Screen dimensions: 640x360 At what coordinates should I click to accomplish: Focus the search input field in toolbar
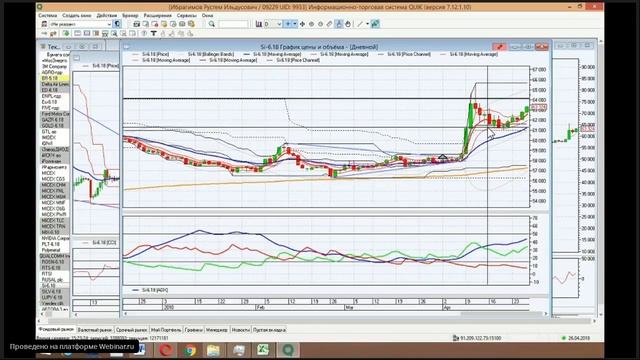tap(233, 24)
